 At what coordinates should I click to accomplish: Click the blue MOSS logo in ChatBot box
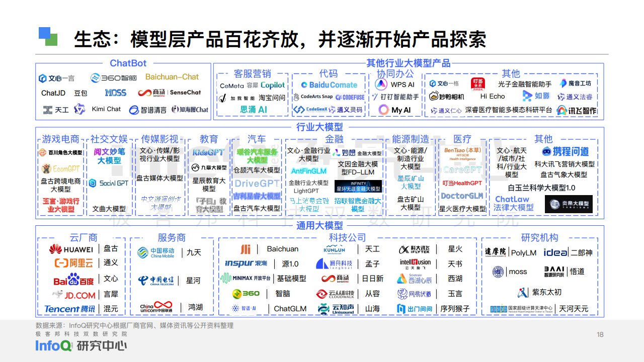click(116, 93)
